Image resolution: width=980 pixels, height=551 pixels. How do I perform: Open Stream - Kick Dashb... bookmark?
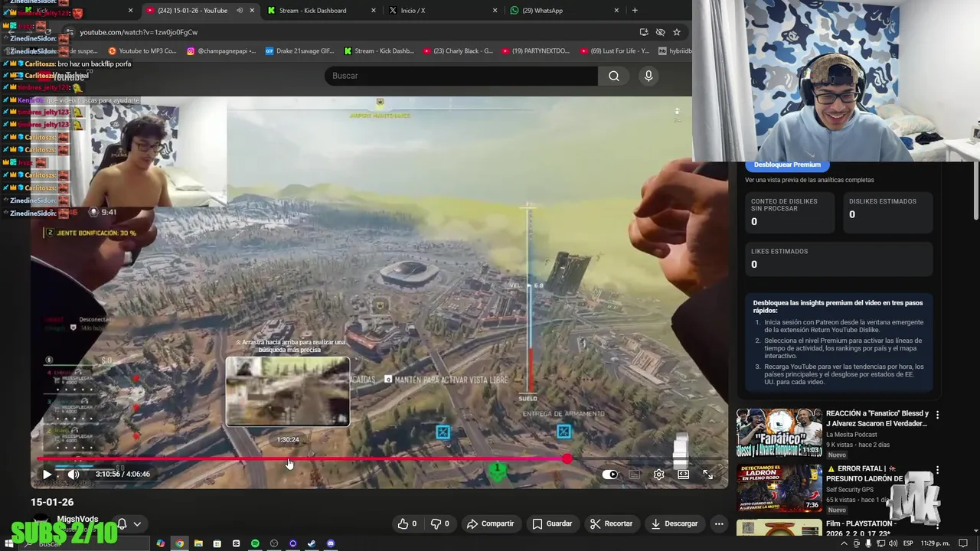pyautogui.click(x=378, y=51)
